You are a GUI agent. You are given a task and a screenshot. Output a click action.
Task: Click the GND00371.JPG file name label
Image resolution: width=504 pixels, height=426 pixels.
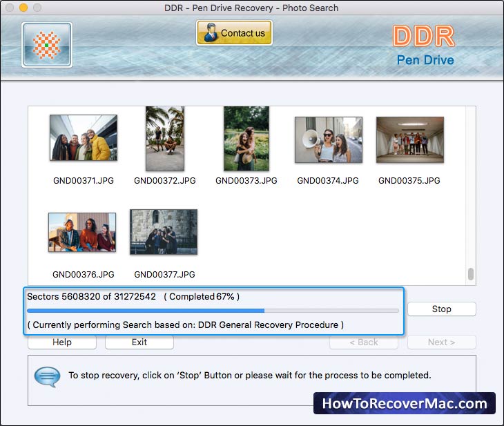tap(84, 181)
